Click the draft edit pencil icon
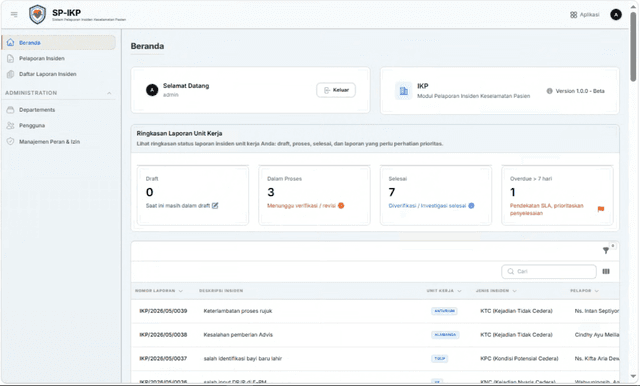The height and width of the screenshot is (386, 640). pos(215,206)
